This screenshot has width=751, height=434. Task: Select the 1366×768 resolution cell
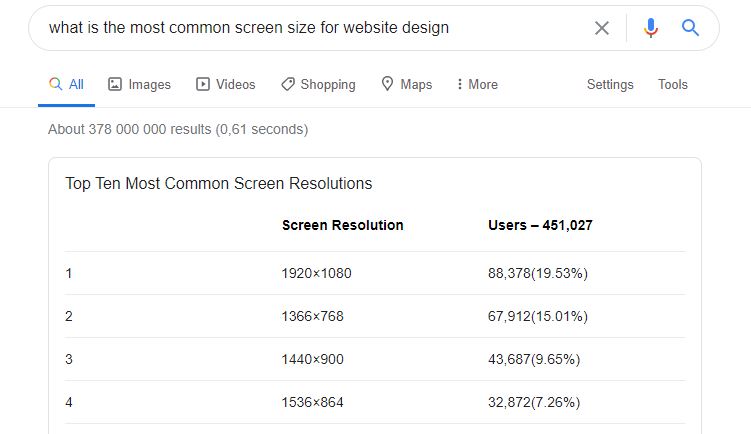pos(312,316)
